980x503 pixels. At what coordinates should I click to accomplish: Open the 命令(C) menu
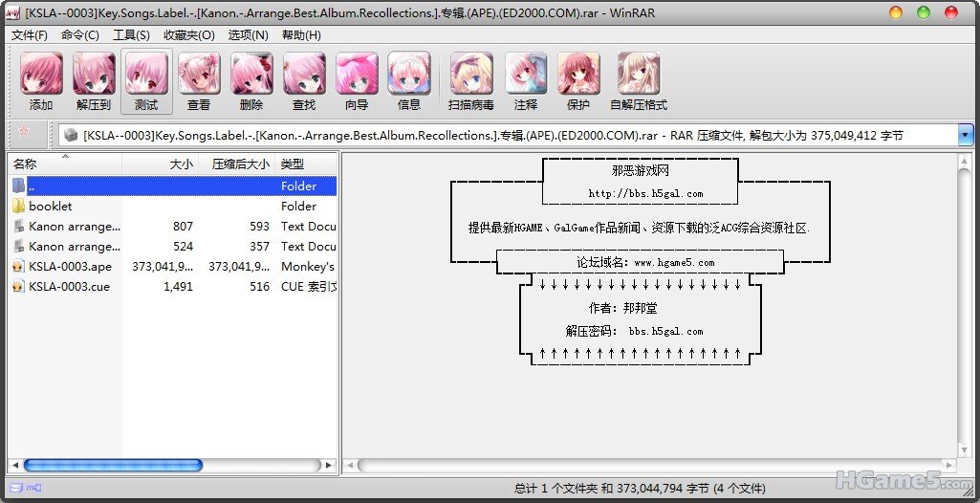80,35
